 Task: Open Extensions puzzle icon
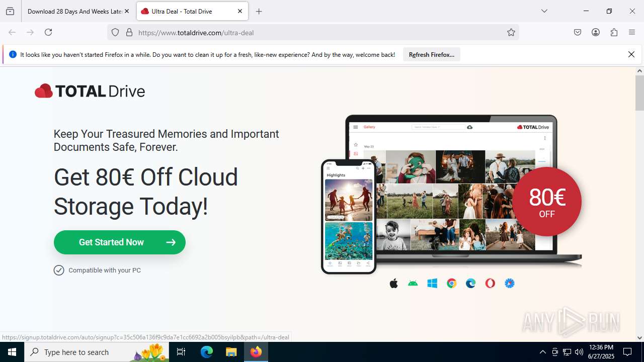coord(614,32)
